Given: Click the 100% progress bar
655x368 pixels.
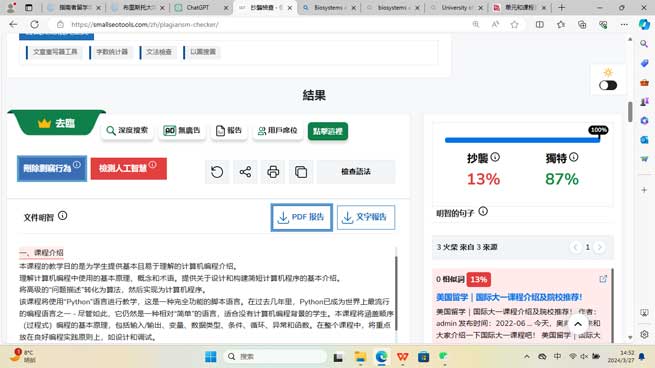Looking at the screenshot, I should click(x=522, y=140).
